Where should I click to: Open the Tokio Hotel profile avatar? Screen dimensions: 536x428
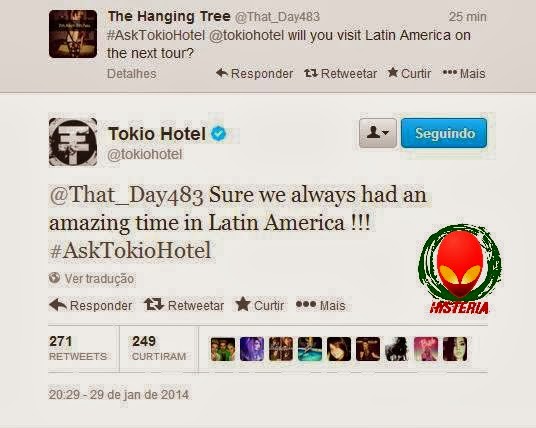click(x=73, y=142)
